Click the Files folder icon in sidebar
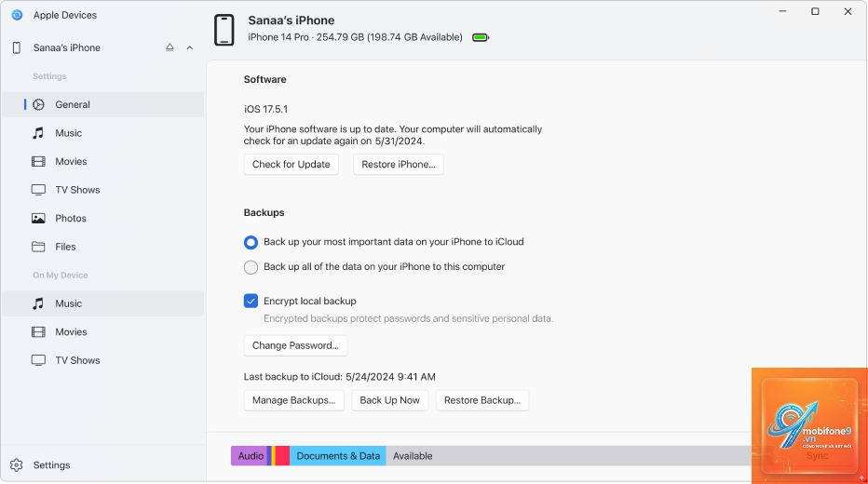The image size is (868, 484). pyautogui.click(x=38, y=247)
